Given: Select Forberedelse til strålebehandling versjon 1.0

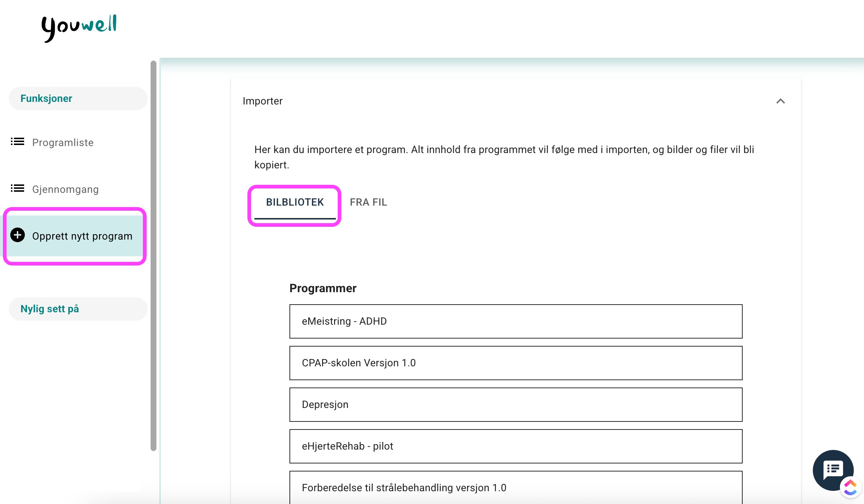Looking at the screenshot, I should (515, 487).
